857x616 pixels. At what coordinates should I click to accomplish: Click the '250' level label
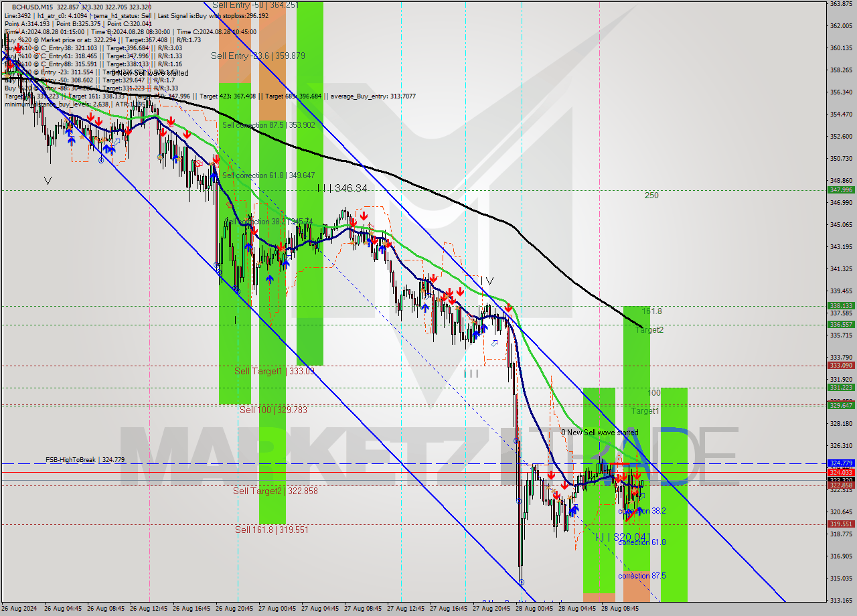click(x=651, y=196)
